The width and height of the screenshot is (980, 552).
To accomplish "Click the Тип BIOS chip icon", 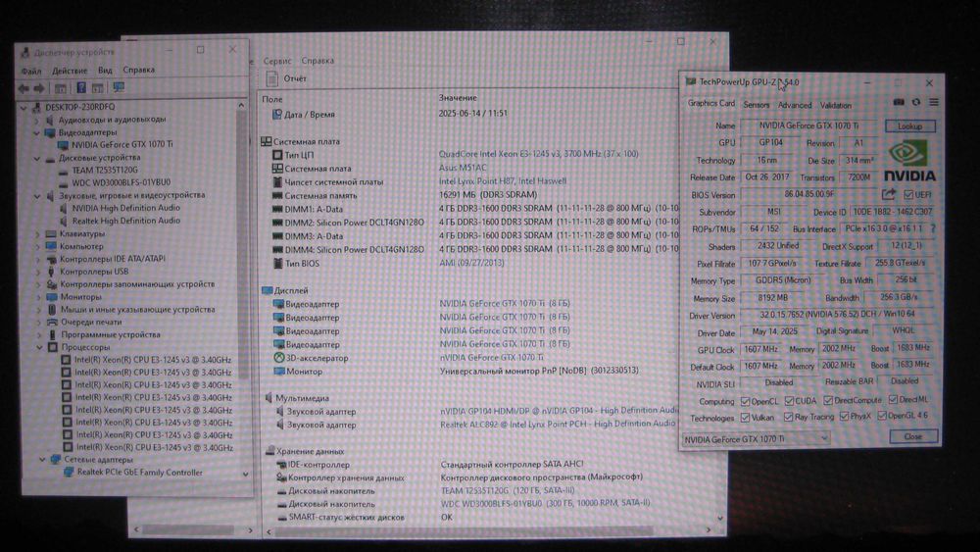I will tap(278, 263).
